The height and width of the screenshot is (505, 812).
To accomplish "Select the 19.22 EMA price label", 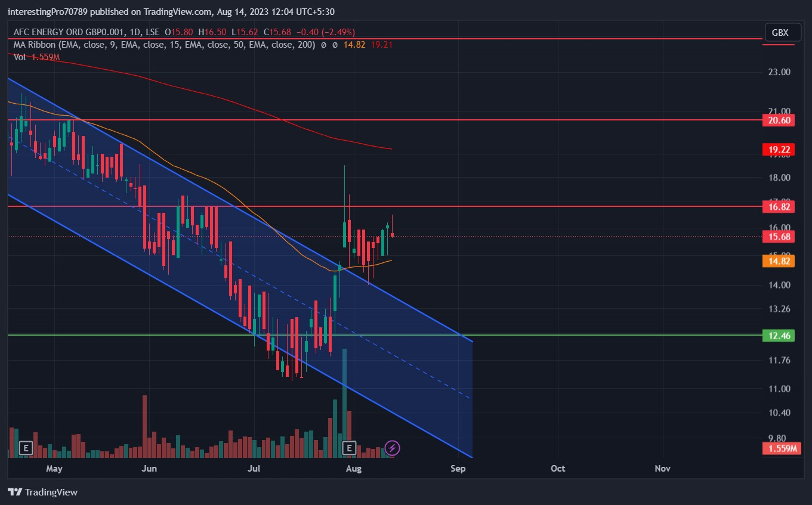I will (779, 150).
